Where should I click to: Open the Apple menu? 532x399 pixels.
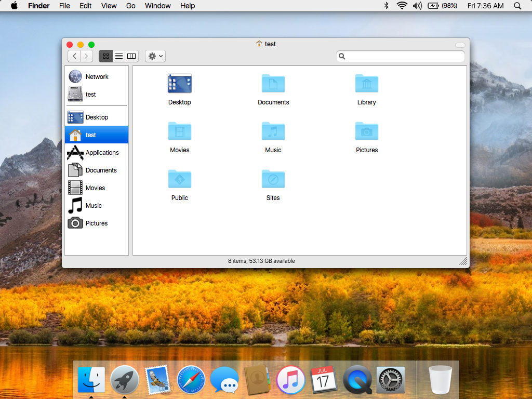click(14, 6)
